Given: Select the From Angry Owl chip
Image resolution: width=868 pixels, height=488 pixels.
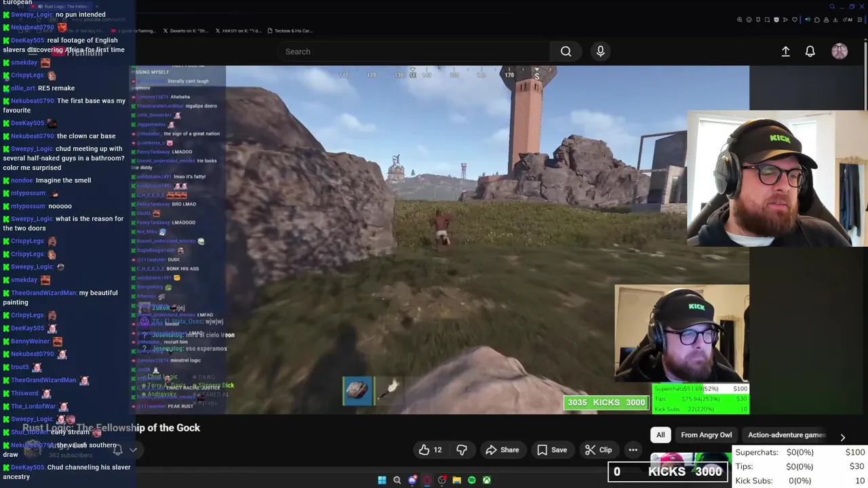Looking at the screenshot, I should tap(706, 435).
